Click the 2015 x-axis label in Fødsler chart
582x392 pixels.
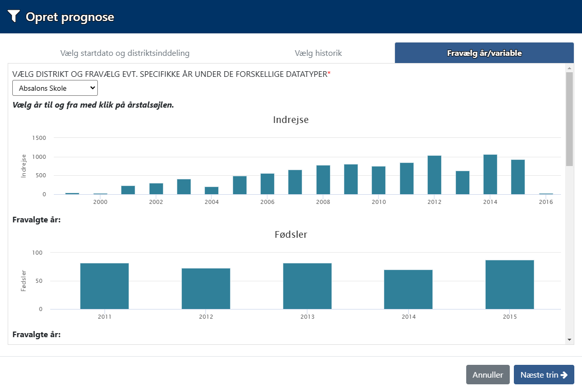pos(510,317)
